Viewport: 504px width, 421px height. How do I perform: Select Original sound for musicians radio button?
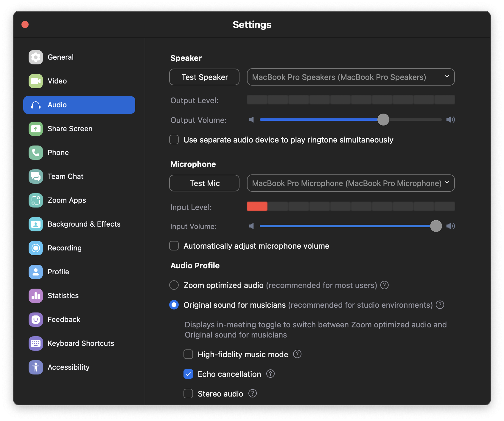click(x=174, y=305)
